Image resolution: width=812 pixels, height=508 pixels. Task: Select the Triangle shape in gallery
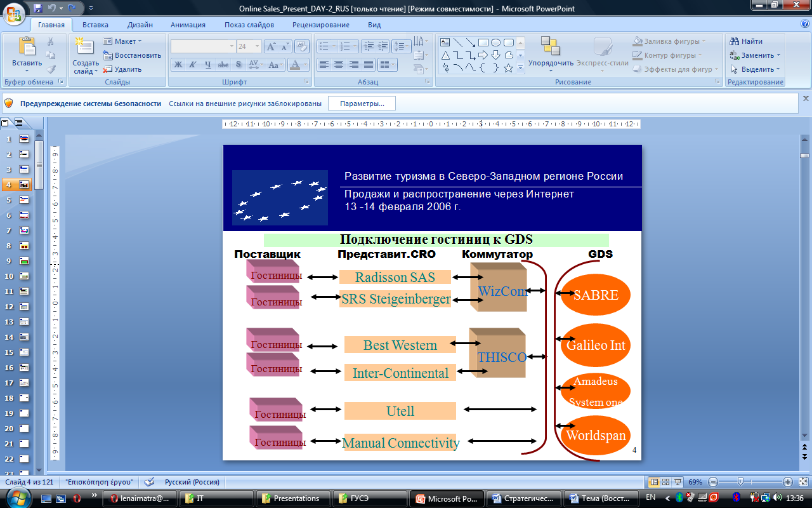click(445, 55)
